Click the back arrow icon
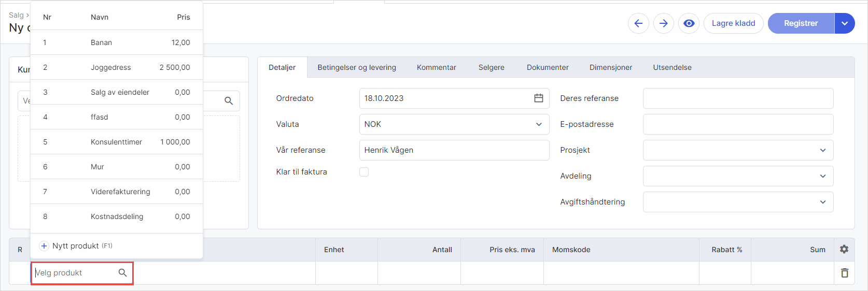This screenshot has height=291, width=868. [638, 23]
